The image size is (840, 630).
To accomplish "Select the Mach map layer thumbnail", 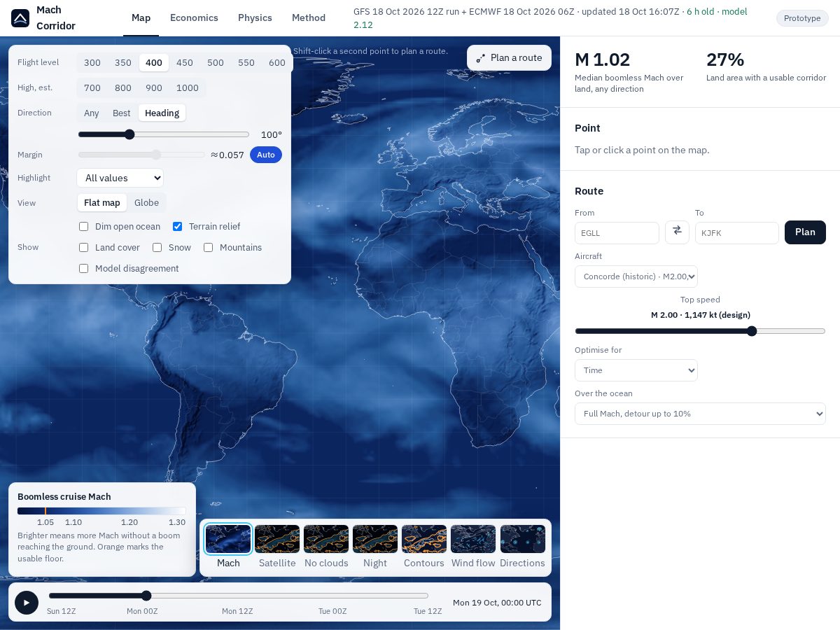I will [x=228, y=547].
